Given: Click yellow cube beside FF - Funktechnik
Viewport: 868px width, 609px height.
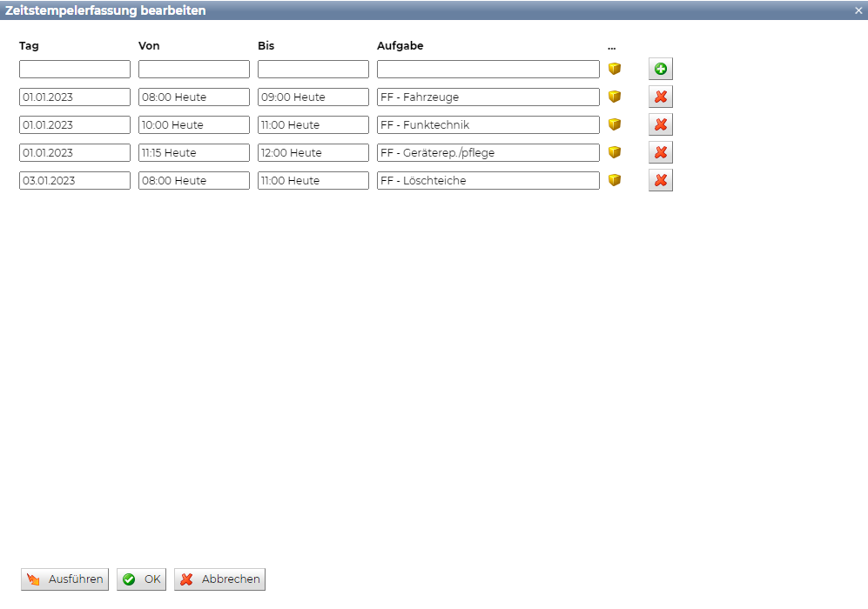Looking at the screenshot, I should pos(615,124).
